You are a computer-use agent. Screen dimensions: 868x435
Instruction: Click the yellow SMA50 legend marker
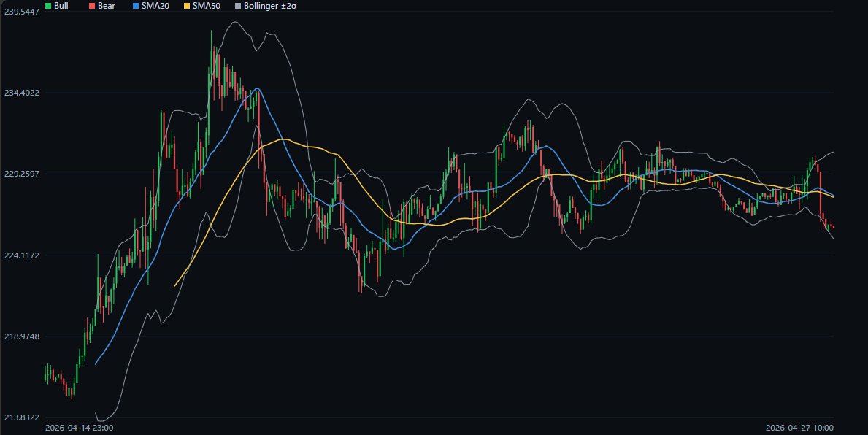[x=185, y=5]
